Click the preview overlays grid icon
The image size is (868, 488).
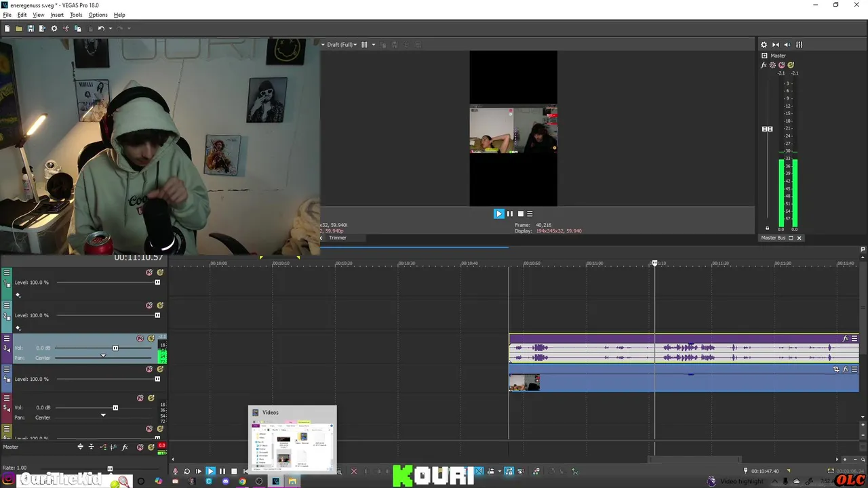tap(364, 45)
